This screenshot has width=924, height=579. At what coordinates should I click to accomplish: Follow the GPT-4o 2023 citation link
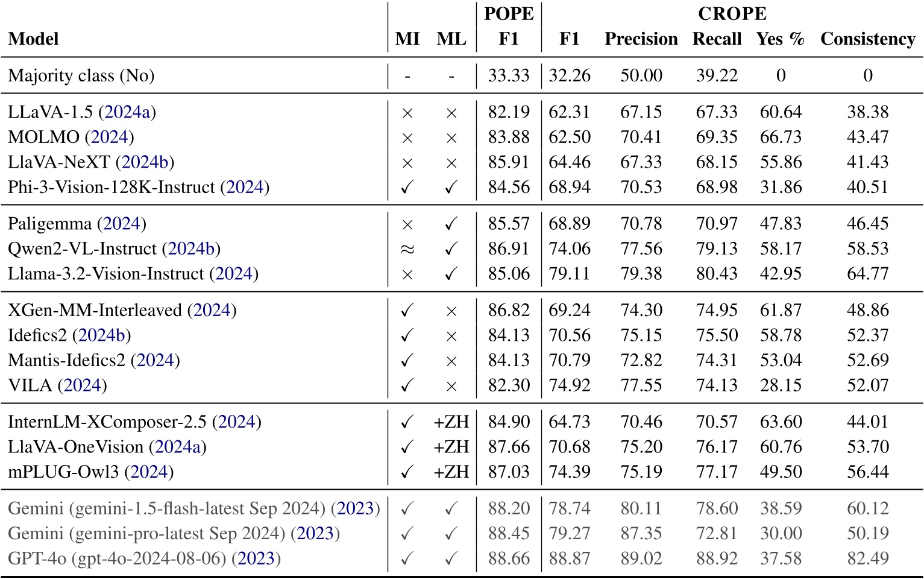(x=256, y=558)
